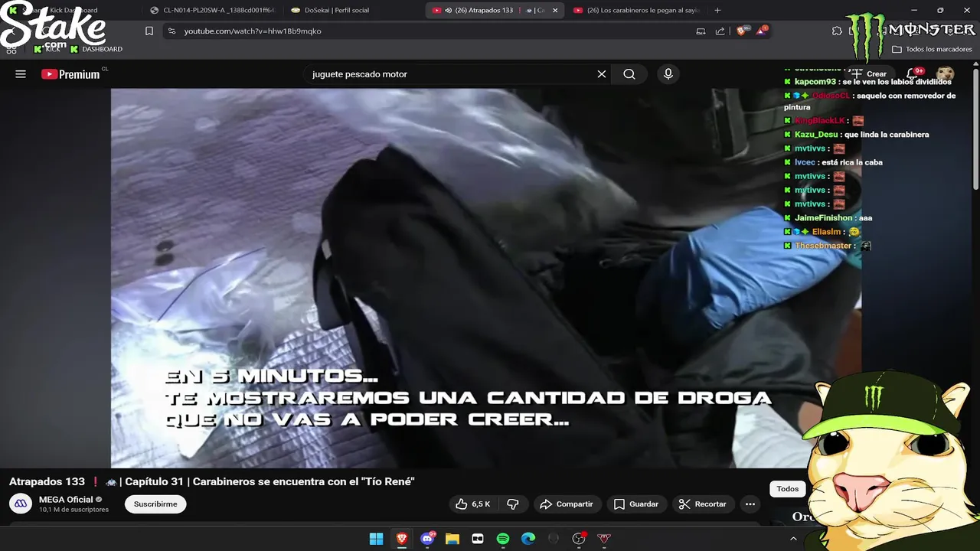Screen dimensions: 980x551
Task: Show hidden tray icons chevron
Action: pos(793,539)
